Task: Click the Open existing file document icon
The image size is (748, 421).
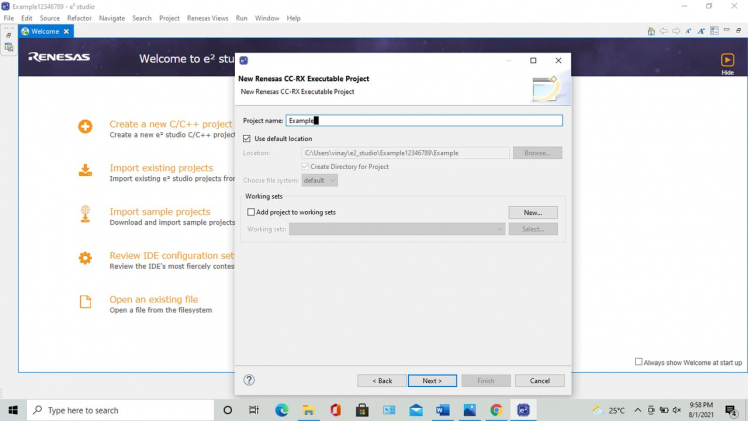Action: 85,302
